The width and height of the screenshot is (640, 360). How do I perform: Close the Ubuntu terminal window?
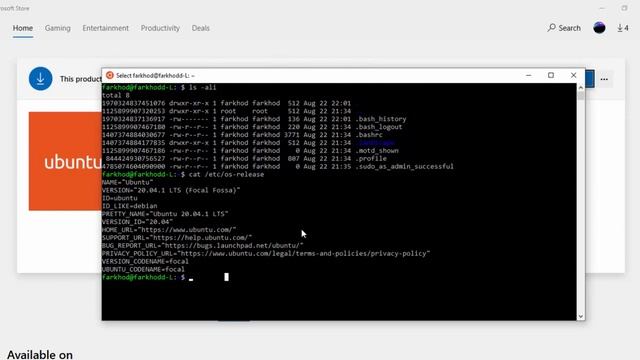pyautogui.click(x=573, y=76)
